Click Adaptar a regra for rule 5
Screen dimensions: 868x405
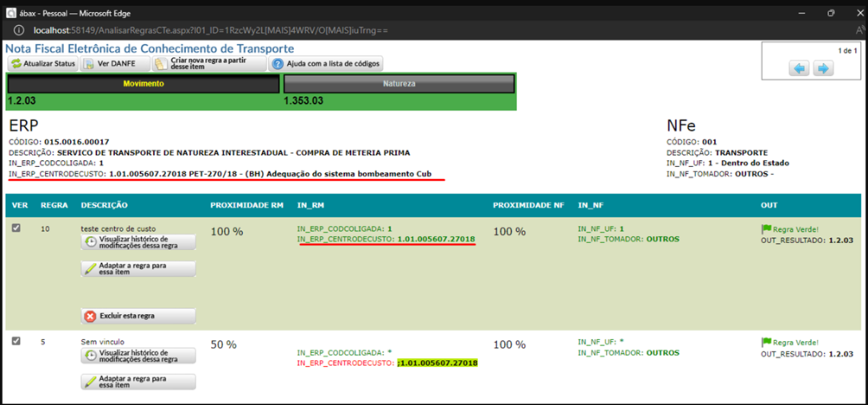[138, 382]
